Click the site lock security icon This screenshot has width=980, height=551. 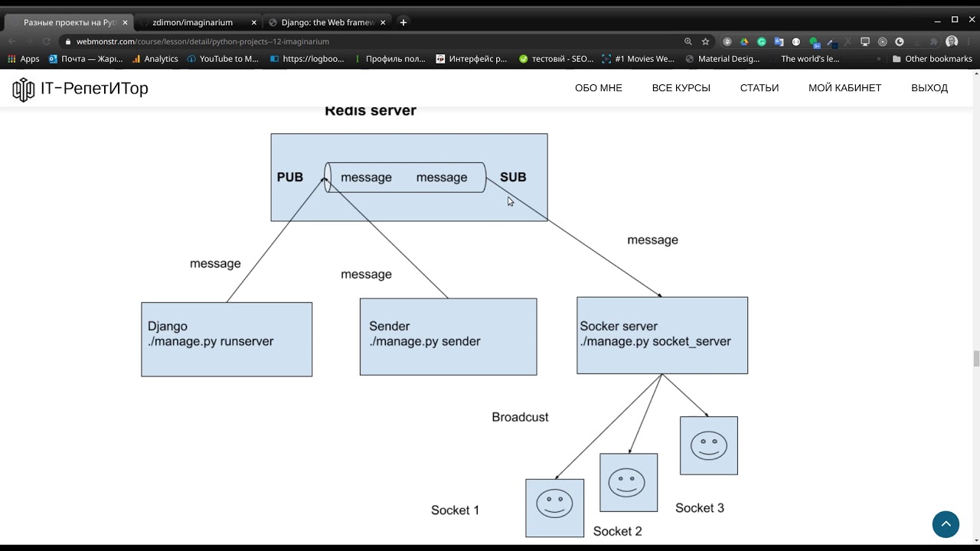pyautogui.click(x=68, y=41)
